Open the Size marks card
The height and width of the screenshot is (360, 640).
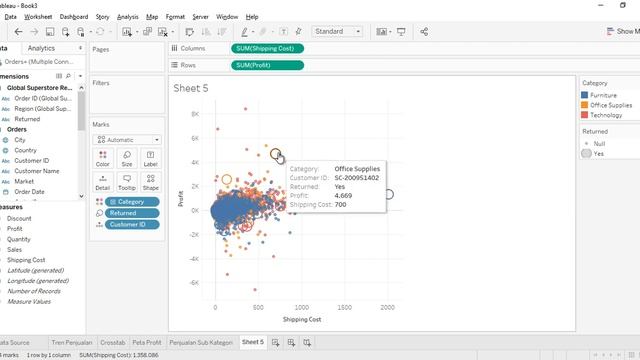tap(127, 159)
